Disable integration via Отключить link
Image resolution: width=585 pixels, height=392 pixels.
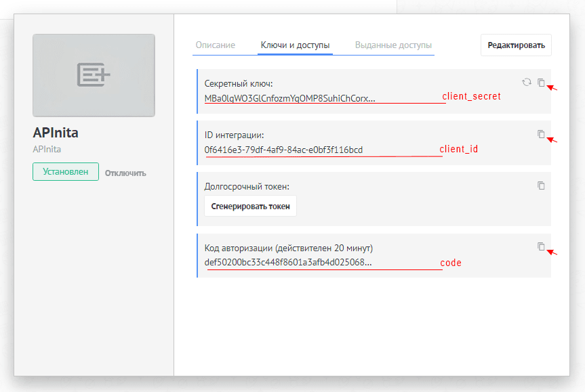[x=125, y=173]
